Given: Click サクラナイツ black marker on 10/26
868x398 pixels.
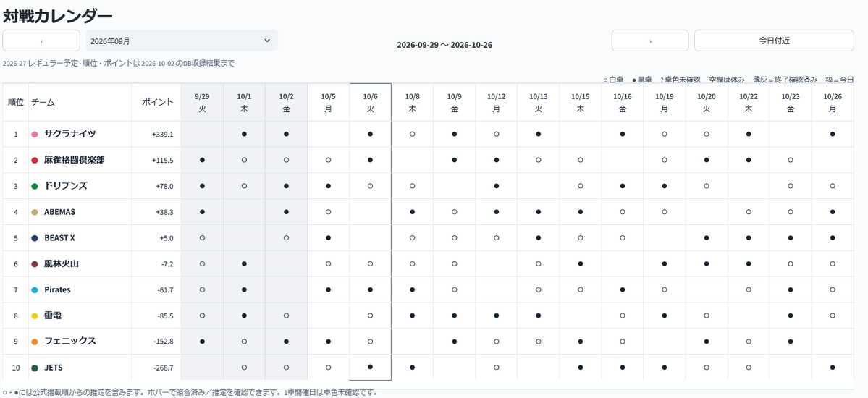Looking at the screenshot, I should 833,134.
